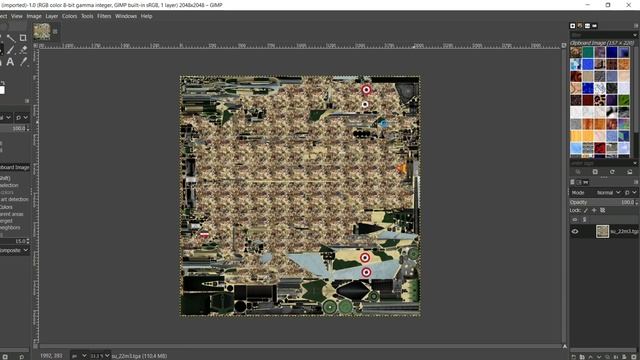Image resolution: width=640 pixels, height=360 pixels.
Task: Toggle 'Sample merged' option
Action: (7, 221)
